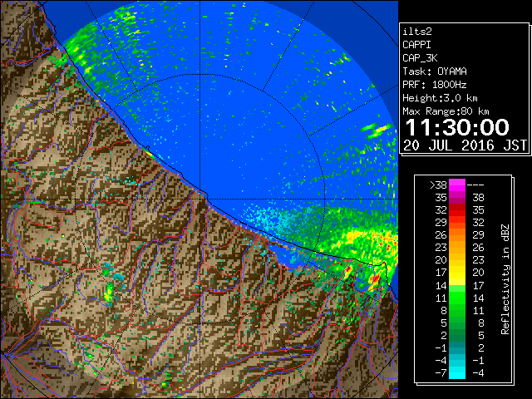Select the 'Task: OYAMA' line
Screen dimensions: 532x399
click(x=435, y=71)
